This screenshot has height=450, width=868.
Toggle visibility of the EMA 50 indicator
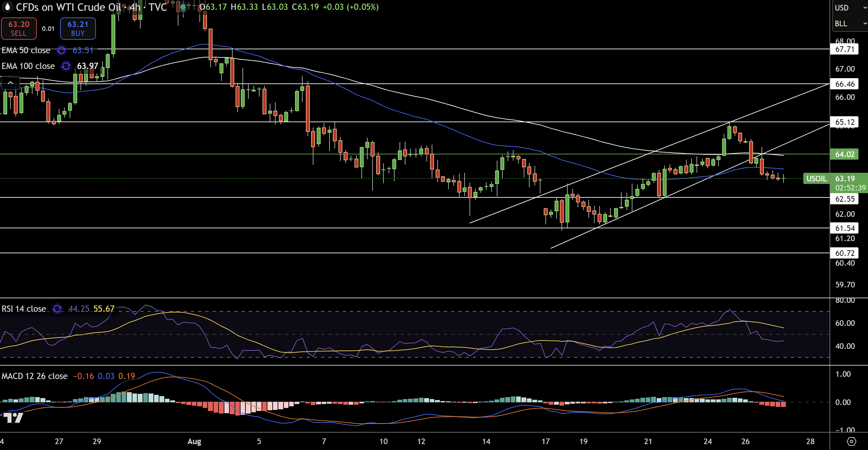coord(25,51)
